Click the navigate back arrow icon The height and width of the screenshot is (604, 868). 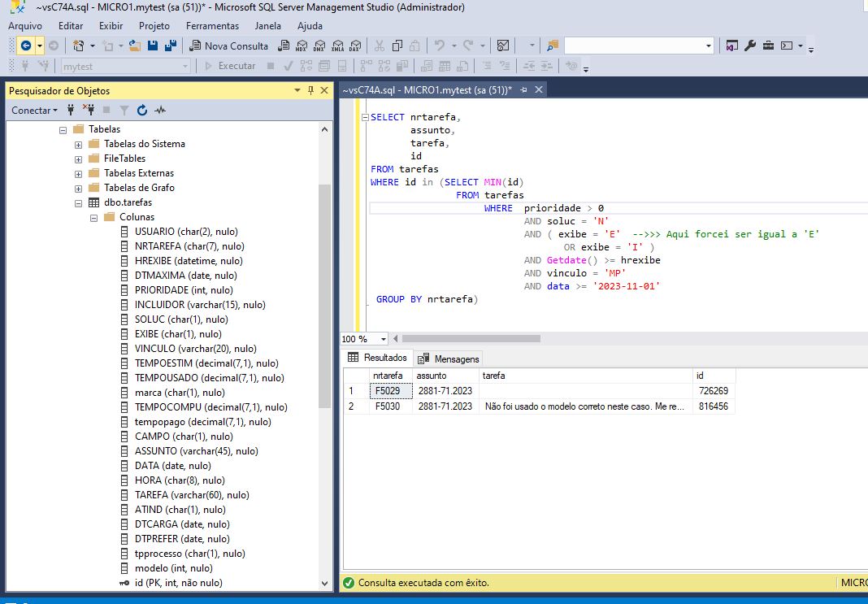click(x=26, y=46)
